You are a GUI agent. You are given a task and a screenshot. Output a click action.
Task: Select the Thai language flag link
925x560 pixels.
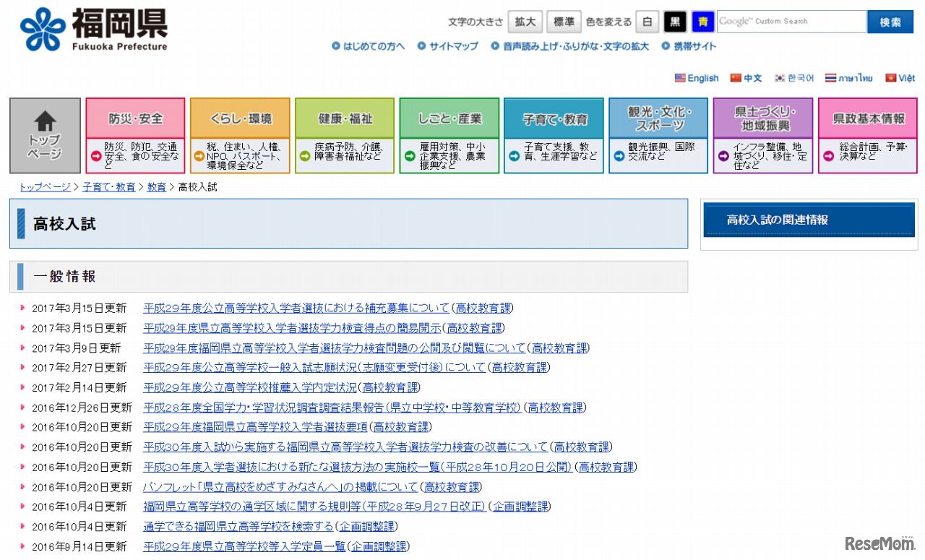pos(849,78)
